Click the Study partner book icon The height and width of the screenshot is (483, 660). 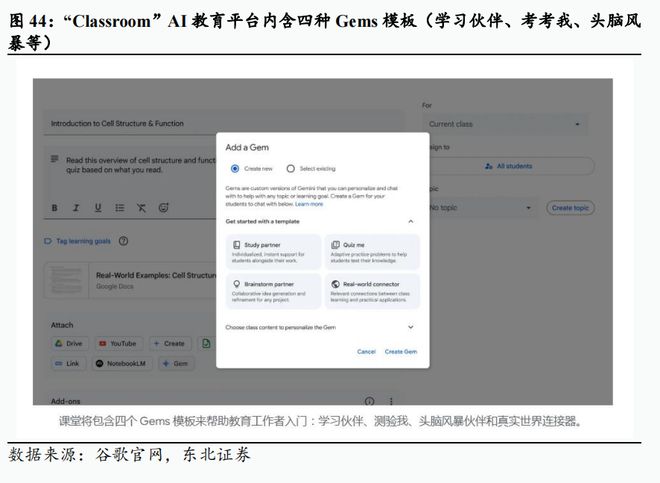[x=237, y=245]
